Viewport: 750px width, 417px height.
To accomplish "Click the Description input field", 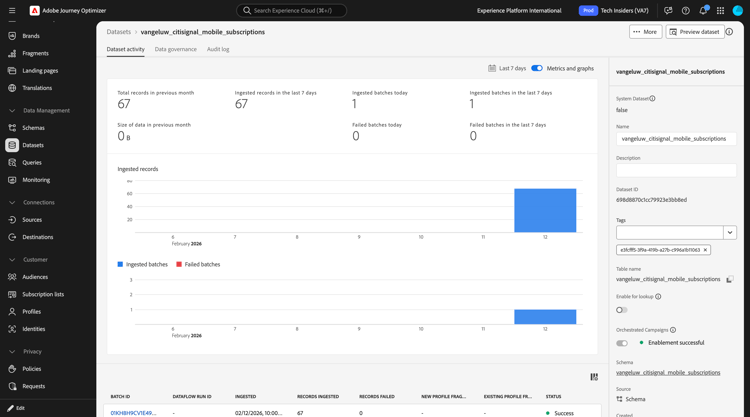I will (x=676, y=170).
